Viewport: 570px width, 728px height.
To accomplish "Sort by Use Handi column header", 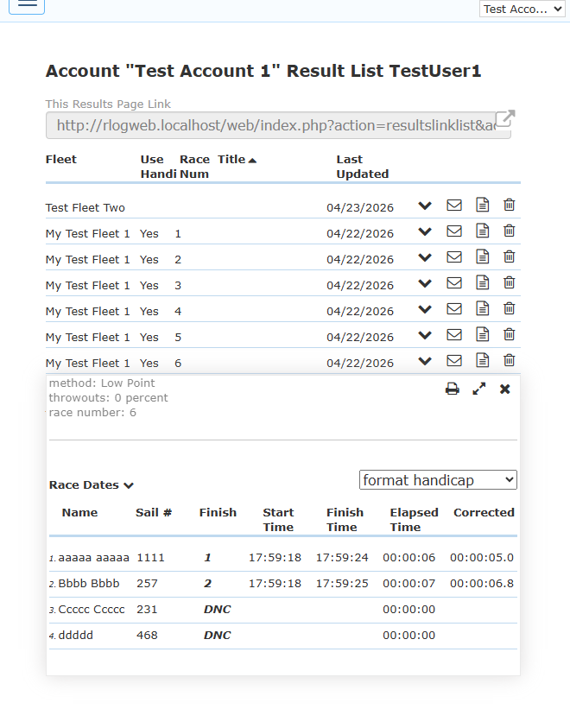I will 158,167.
